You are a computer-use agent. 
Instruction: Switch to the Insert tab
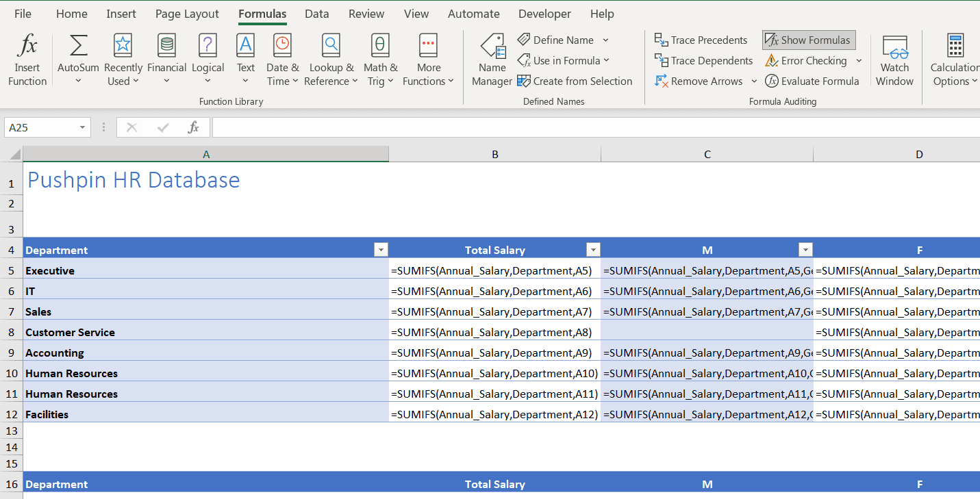pos(121,14)
